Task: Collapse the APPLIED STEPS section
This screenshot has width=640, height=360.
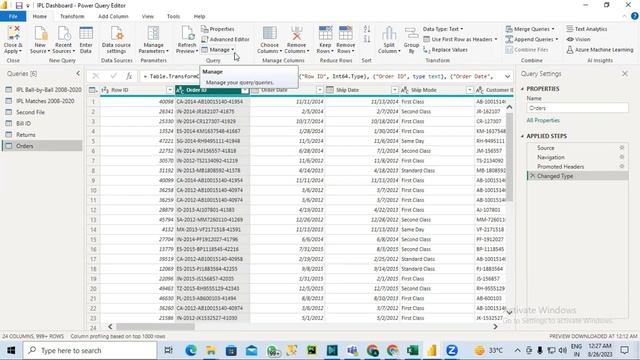Action: tap(522, 136)
